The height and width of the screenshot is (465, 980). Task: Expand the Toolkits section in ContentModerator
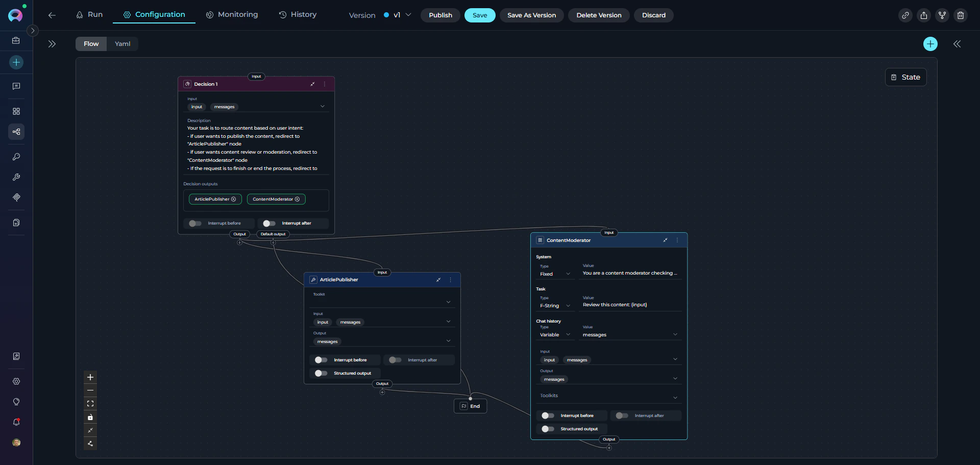[675, 397]
